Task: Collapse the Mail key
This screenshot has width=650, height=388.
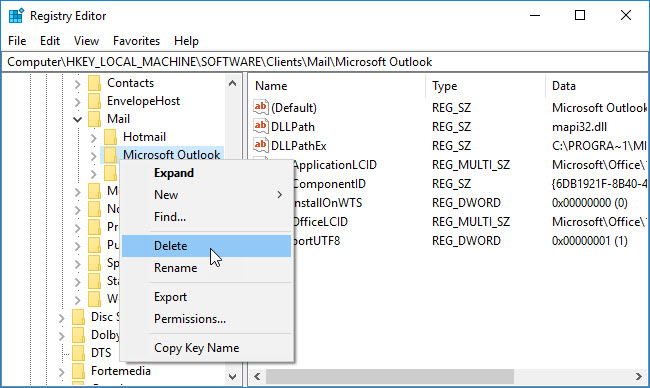Action: (78, 120)
